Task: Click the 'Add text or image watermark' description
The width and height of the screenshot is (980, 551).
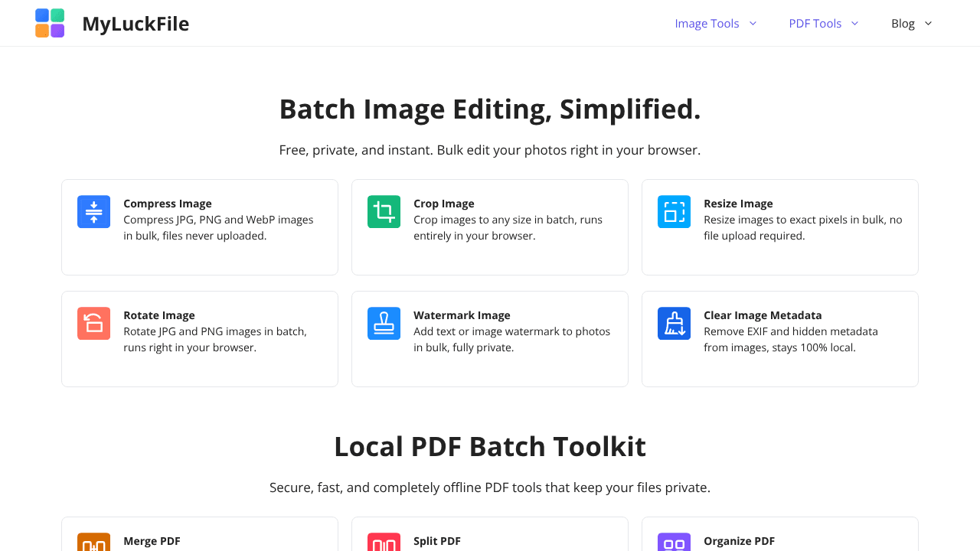Action: tap(512, 340)
